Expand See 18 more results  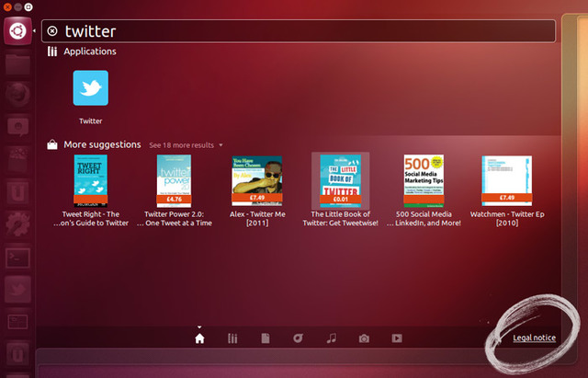tap(186, 145)
